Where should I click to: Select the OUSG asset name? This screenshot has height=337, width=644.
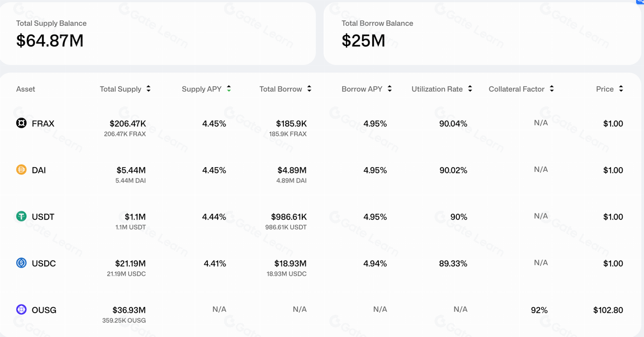click(44, 310)
